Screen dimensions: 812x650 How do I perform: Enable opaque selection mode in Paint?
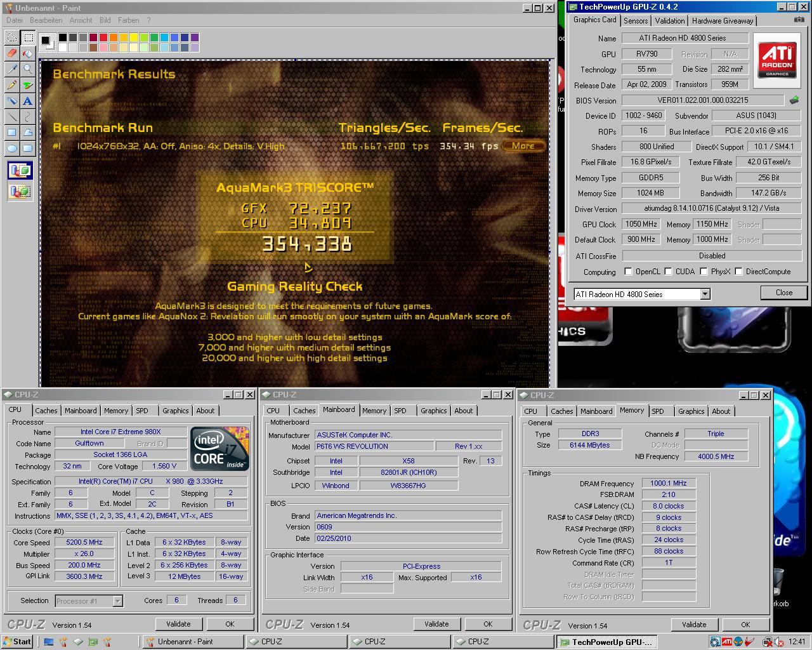(20, 171)
